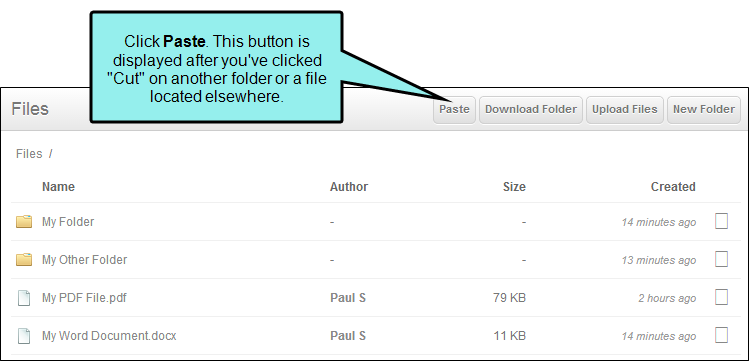Open the My Folder link

point(68,222)
